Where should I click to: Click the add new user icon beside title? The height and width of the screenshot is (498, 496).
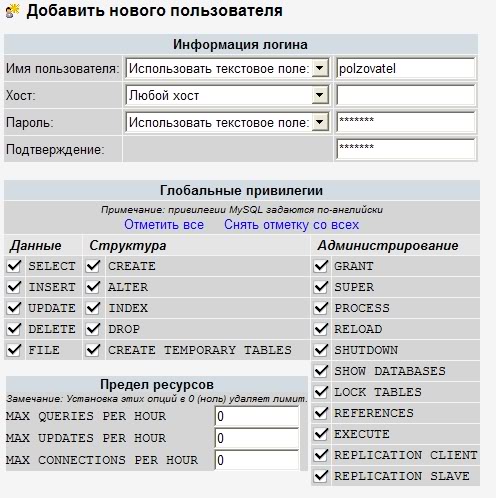(x=13, y=11)
